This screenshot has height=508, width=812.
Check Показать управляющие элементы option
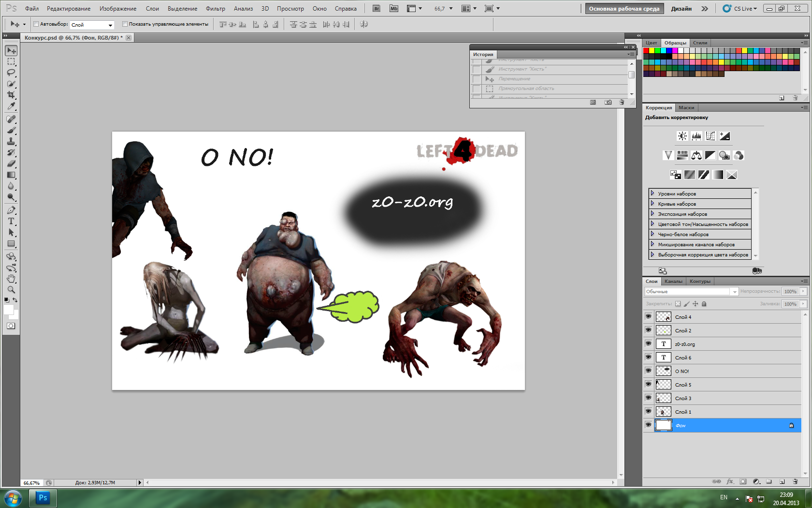pos(125,24)
